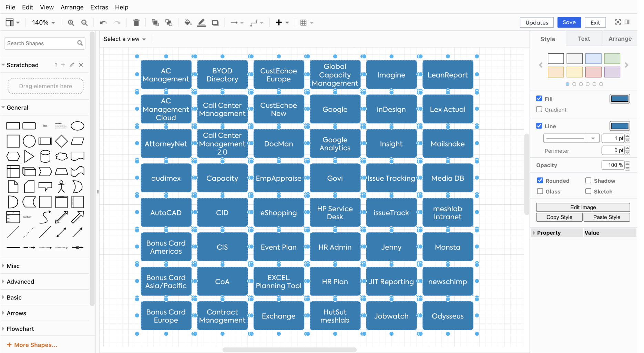
Task: Pick the light green style swatch
Action: [612, 59]
